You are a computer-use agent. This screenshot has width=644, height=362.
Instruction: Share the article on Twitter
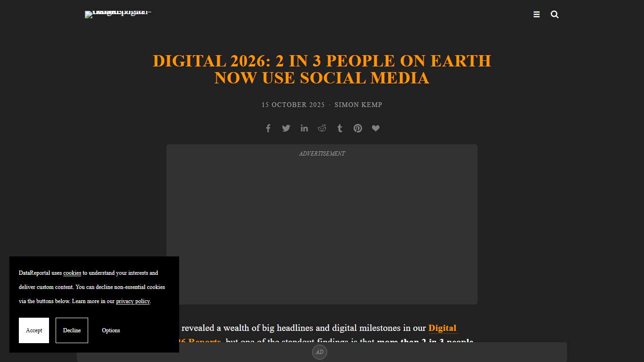pos(286,128)
